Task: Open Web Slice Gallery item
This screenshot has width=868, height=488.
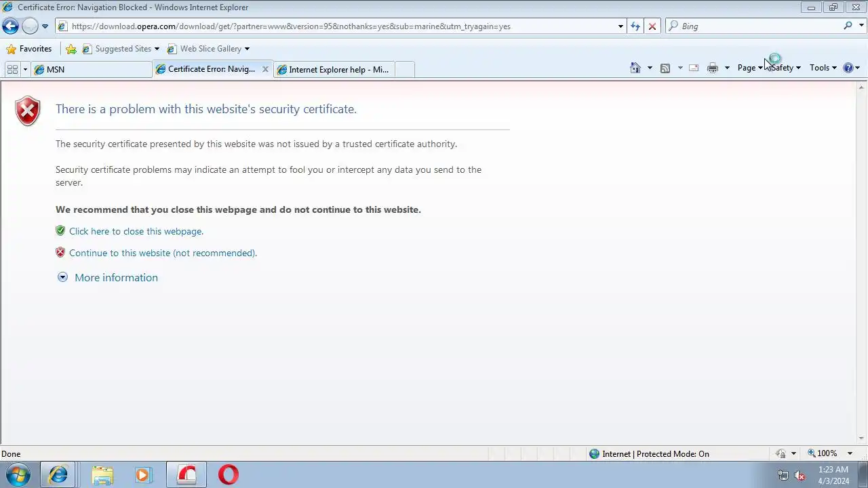Action: pos(208,49)
